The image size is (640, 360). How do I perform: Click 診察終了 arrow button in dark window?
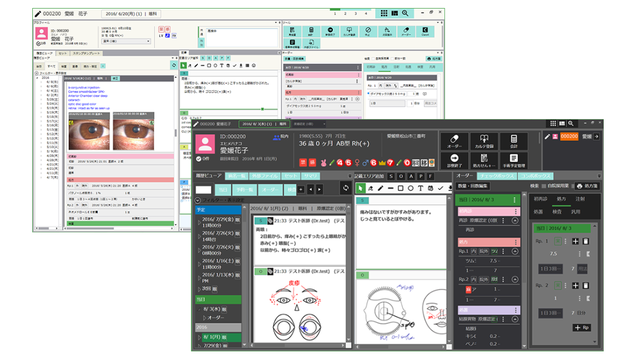(x=454, y=160)
